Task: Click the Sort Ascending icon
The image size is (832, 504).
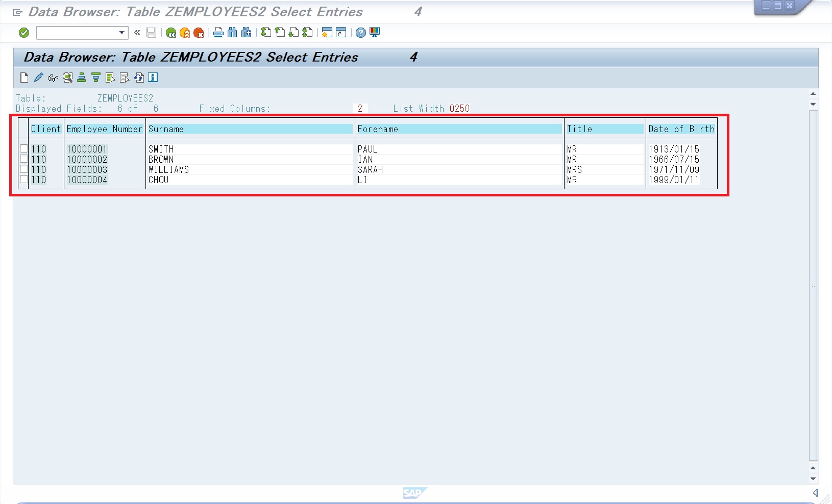Action: pyautogui.click(x=82, y=78)
